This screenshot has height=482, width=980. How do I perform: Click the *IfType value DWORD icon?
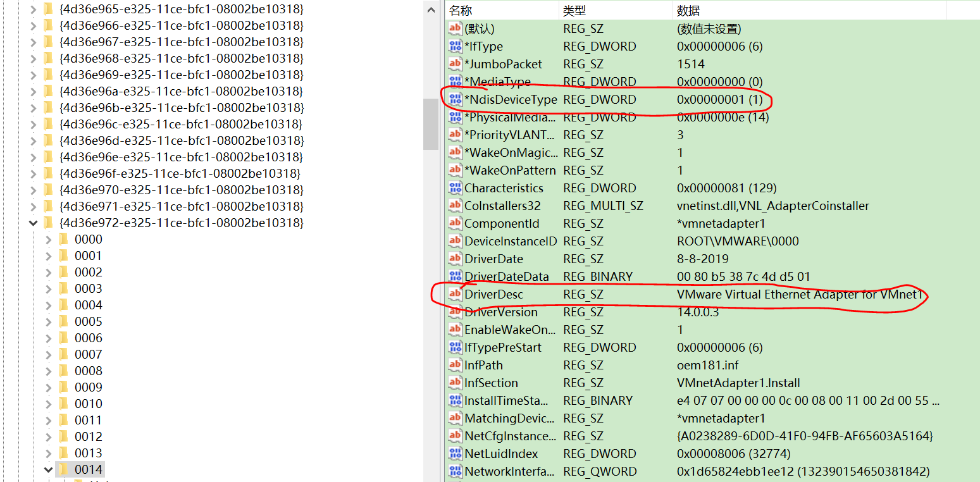[x=455, y=46]
